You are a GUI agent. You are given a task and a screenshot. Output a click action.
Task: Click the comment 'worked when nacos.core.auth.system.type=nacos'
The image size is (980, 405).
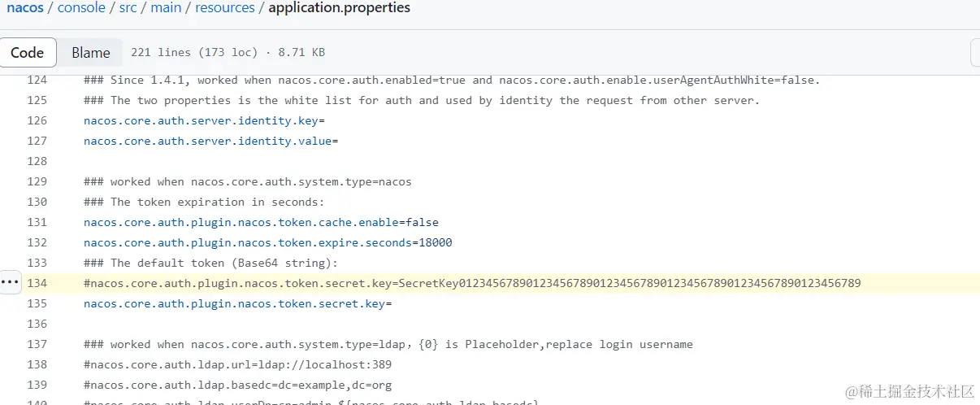[248, 182]
